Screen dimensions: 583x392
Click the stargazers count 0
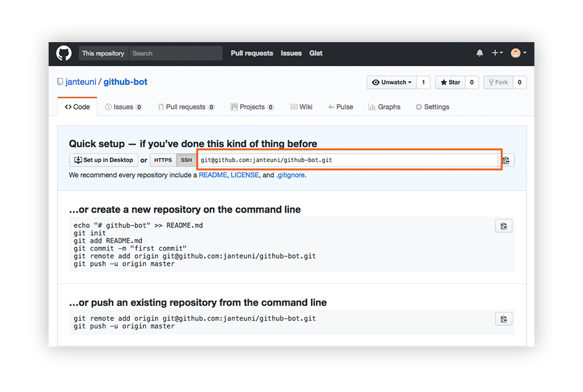(x=472, y=82)
